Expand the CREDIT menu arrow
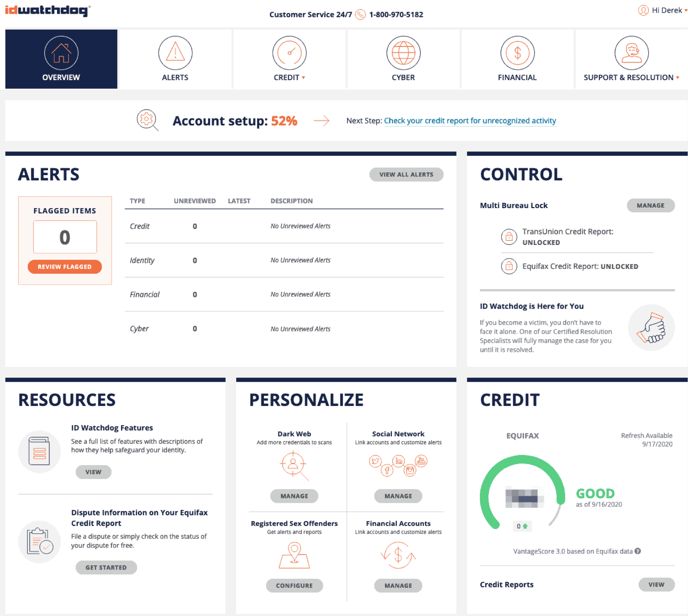 [x=303, y=78]
